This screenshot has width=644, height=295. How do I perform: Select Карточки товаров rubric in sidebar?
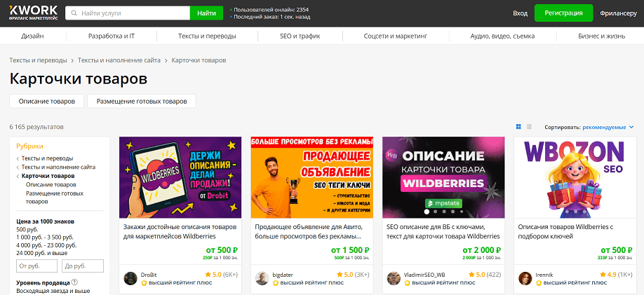[48, 176]
